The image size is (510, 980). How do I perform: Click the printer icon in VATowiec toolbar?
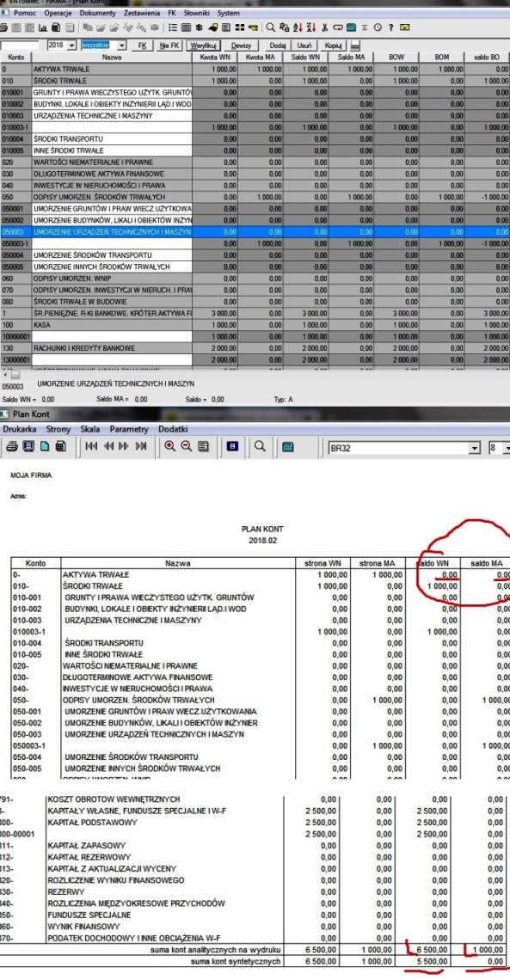click(3, 28)
